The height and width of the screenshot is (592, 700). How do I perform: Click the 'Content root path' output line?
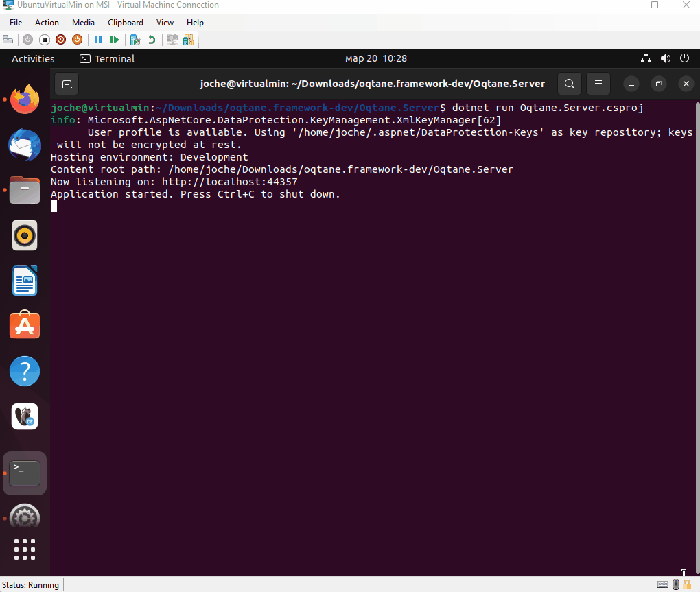tap(281, 169)
